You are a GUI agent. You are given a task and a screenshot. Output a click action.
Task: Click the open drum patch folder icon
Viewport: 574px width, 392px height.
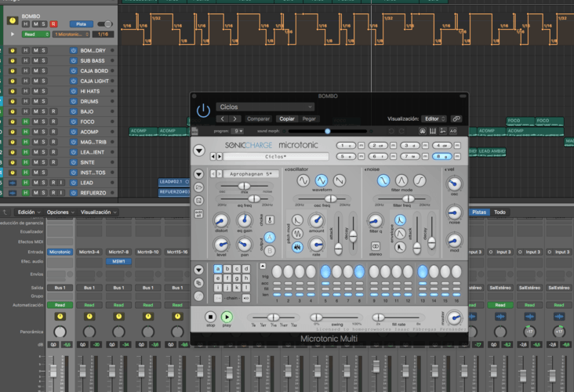(198, 187)
